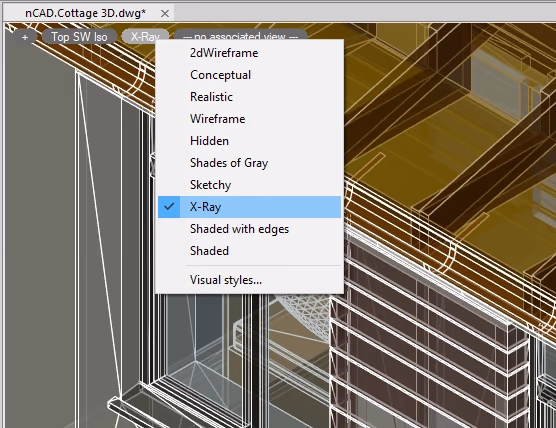Click the checked X-Ray menu entry
Screen dimensions: 556x428
[249, 207]
